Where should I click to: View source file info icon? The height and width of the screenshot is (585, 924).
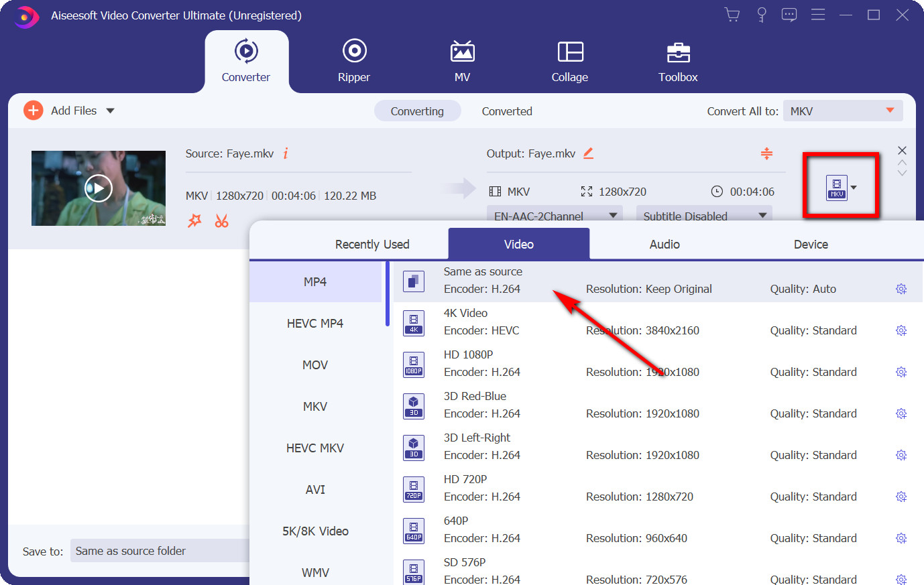(x=286, y=153)
